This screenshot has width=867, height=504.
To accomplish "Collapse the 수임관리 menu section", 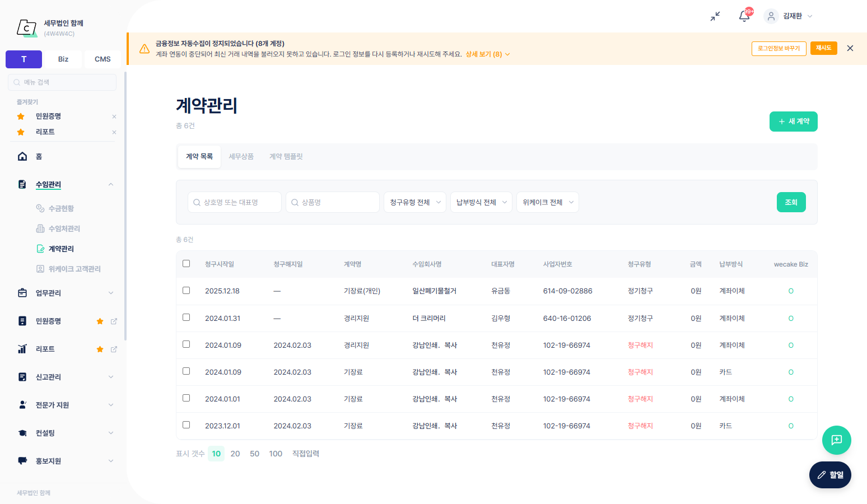I will point(111,184).
